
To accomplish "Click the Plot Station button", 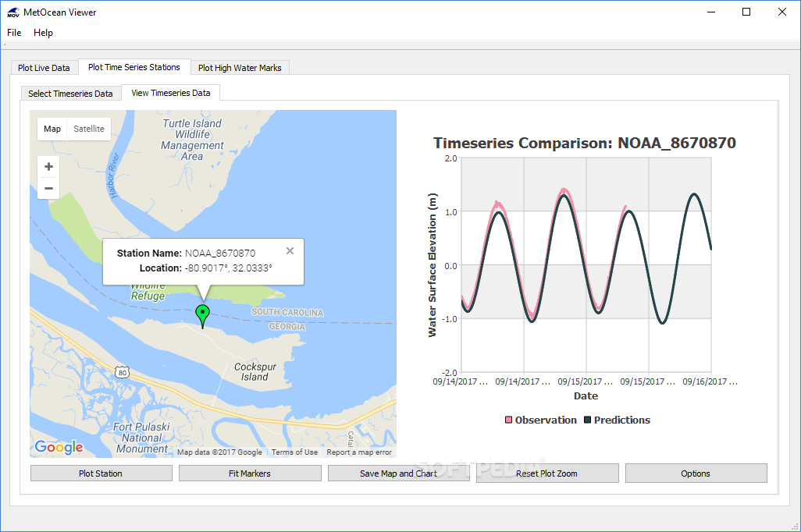I will click(101, 473).
